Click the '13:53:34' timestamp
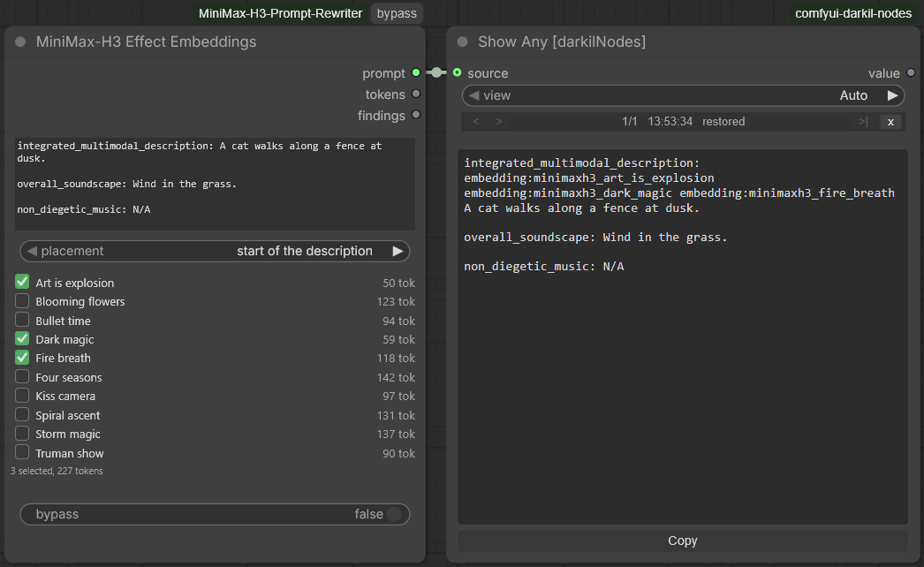Screen dimensions: 924x567 coord(670,121)
